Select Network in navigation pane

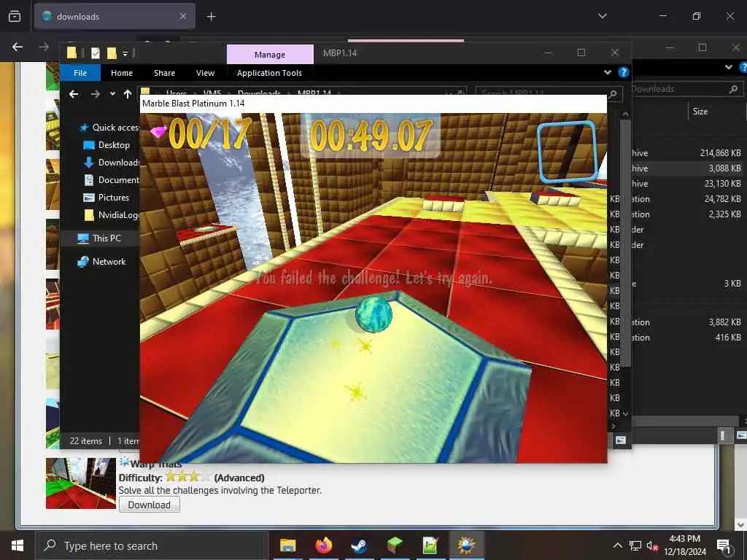point(101,262)
